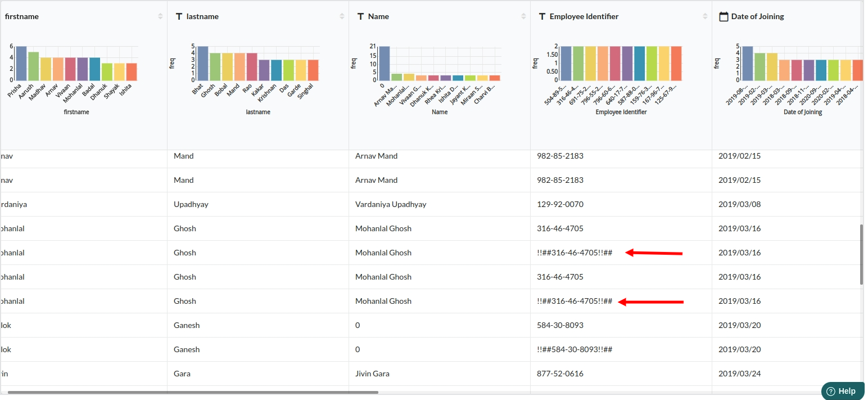
Task: Click the text type icon beside Name header
Action: coord(360,17)
